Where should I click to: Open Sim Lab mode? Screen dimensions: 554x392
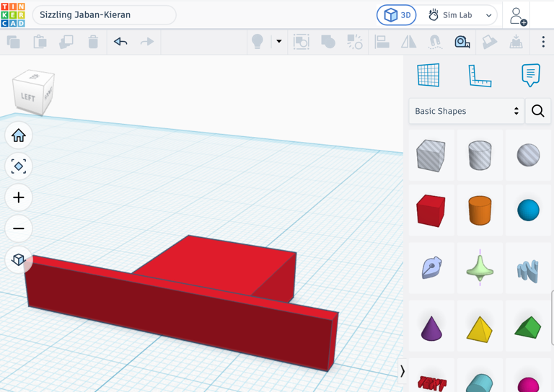click(450, 15)
